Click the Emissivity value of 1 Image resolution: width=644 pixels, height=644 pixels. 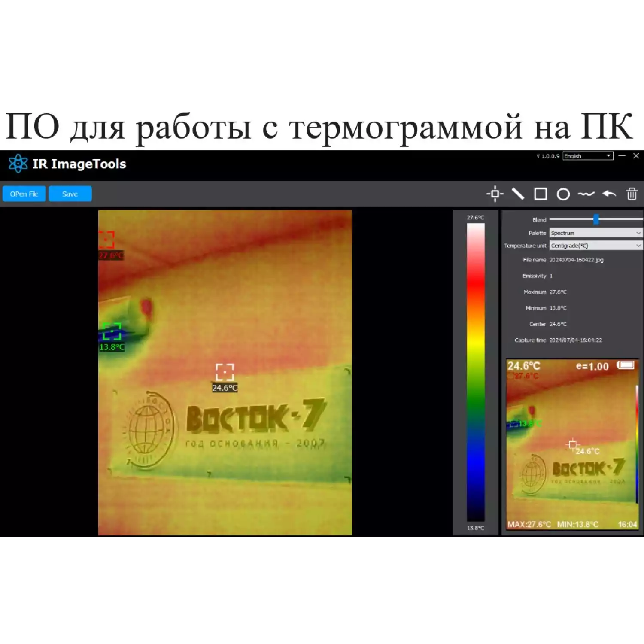tap(552, 276)
